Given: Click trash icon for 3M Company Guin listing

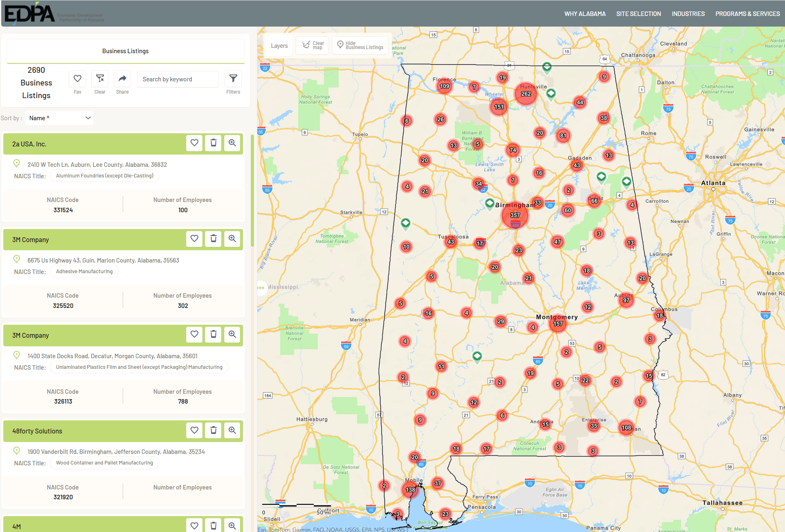Looking at the screenshot, I should click(x=213, y=239).
